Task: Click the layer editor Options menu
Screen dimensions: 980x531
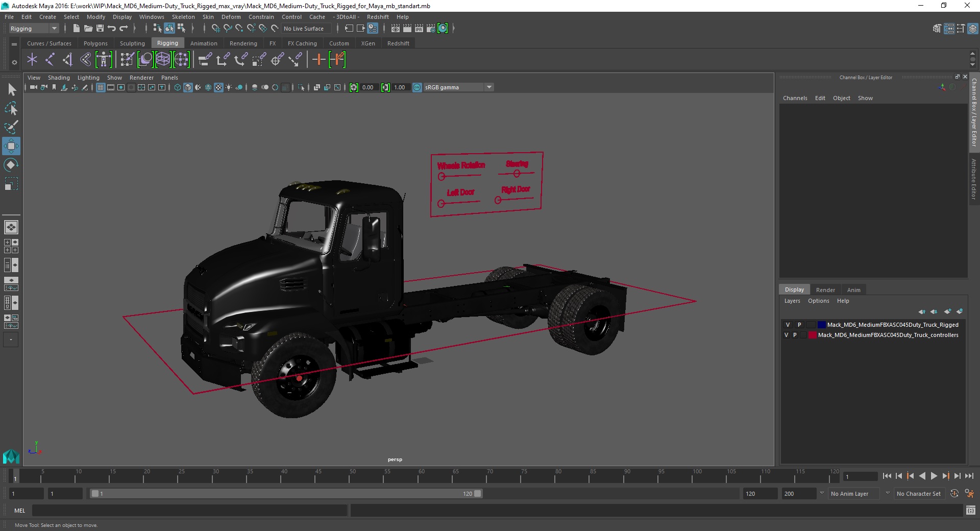Action: [818, 301]
